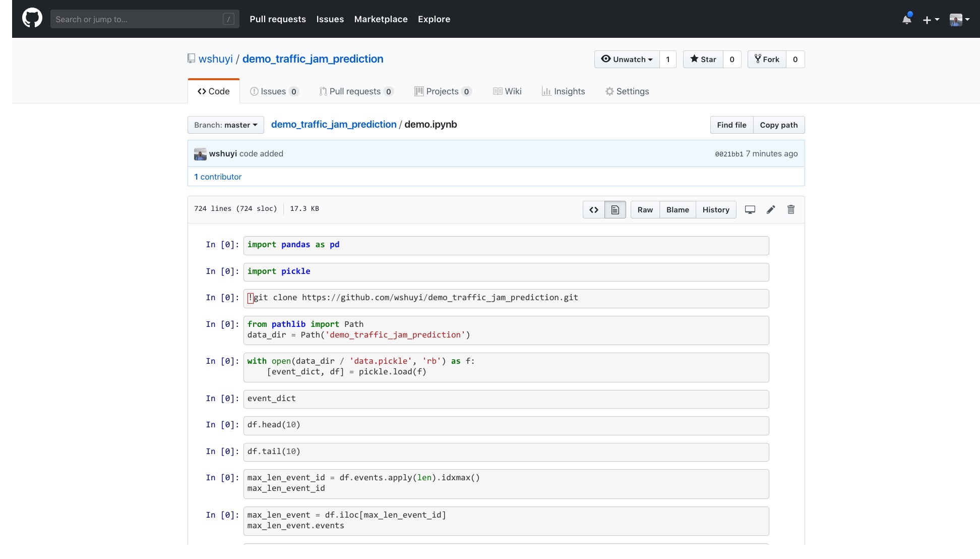Viewport: 980px width, 559px height.
Task: Display the rendered notebook view
Action: point(615,210)
